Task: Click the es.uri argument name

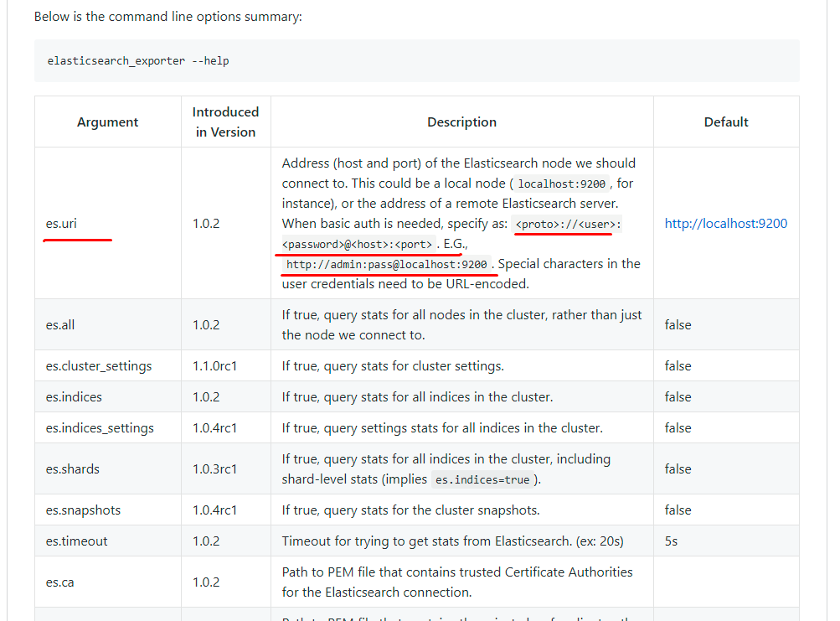Action: (x=61, y=224)
